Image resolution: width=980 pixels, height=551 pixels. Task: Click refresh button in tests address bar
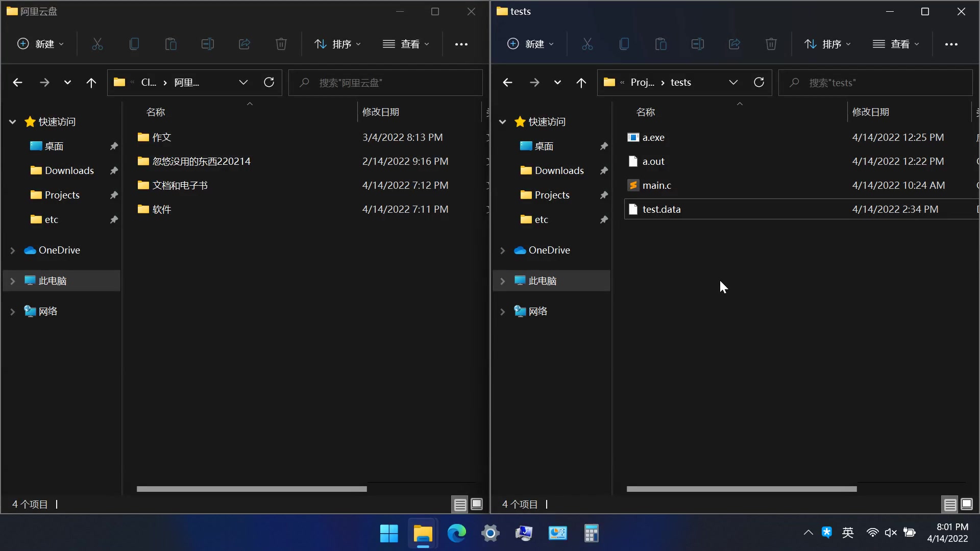(x=759, y=82)
